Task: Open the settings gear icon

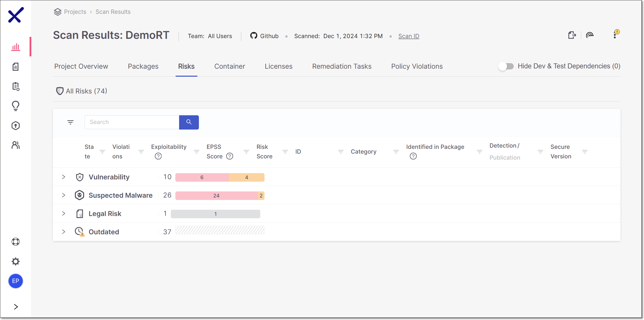Action: 16,261
